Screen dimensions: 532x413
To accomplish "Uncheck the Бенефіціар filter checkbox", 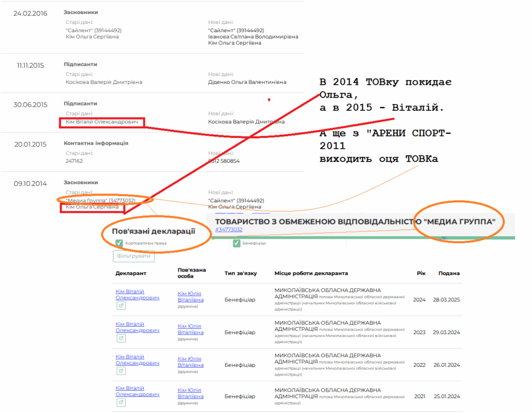I will point(236,243).
